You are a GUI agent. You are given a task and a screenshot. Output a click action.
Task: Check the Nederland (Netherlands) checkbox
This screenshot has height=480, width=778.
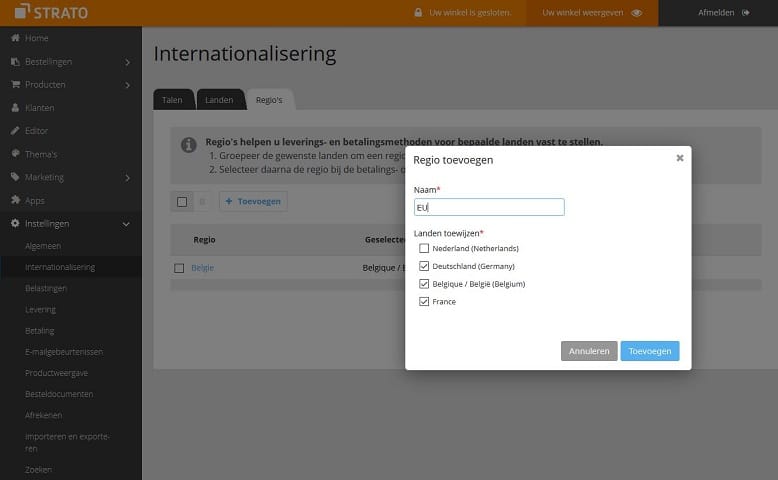[x=424, y=248]
